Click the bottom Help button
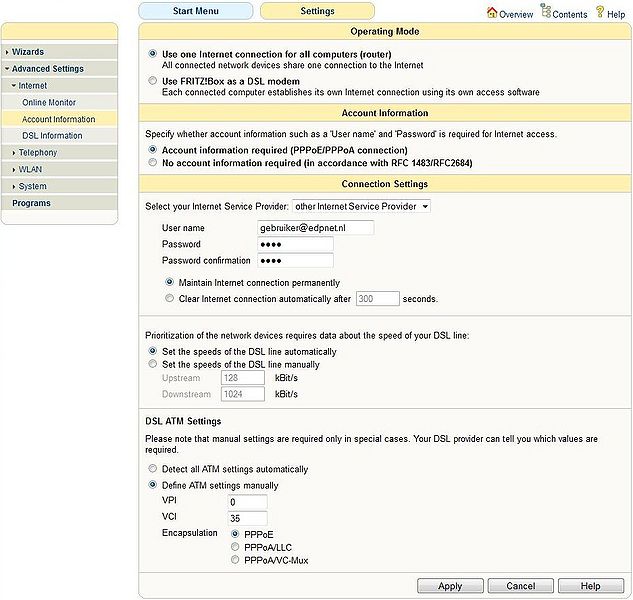The width and height of the screenshot is (633, 600). pos(591,586)
